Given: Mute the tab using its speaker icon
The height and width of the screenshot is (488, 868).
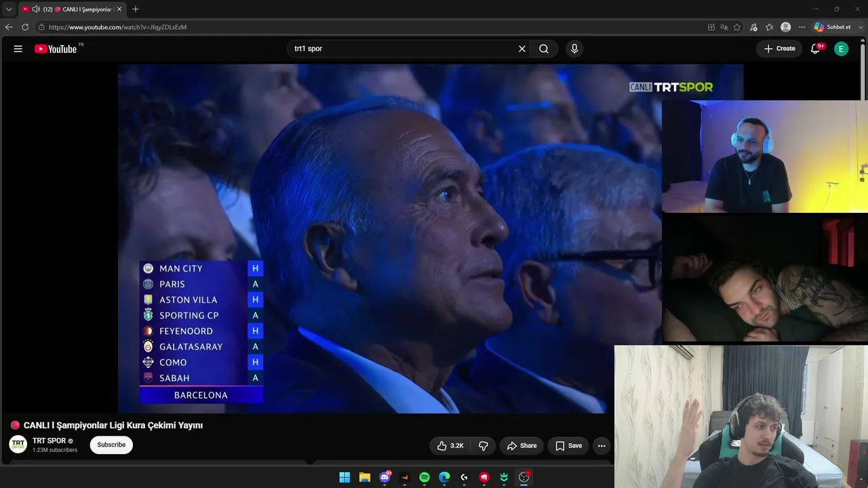Looking at the screenshot, I should 36,9.
